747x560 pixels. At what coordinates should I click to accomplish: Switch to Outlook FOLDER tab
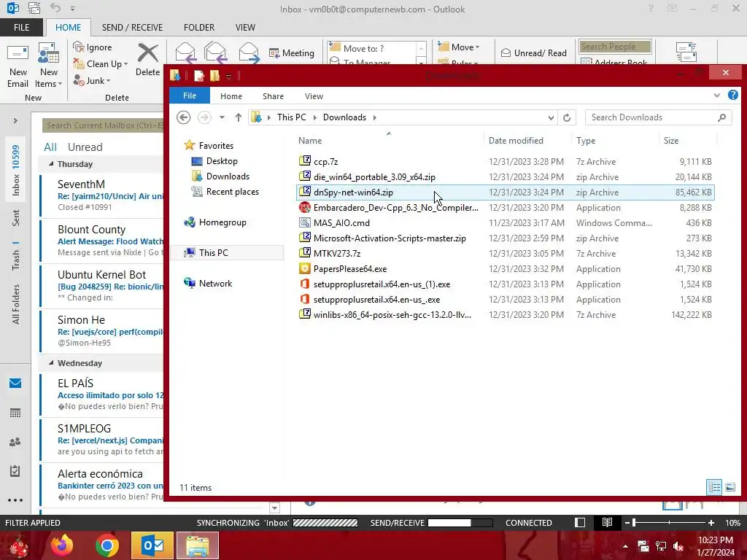pos(199,27)
